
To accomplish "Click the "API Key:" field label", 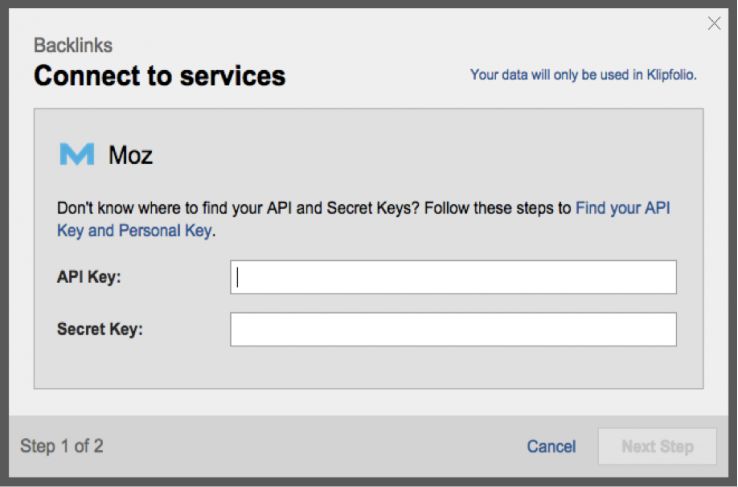I will pyautogui.click(x=89, y=277).
